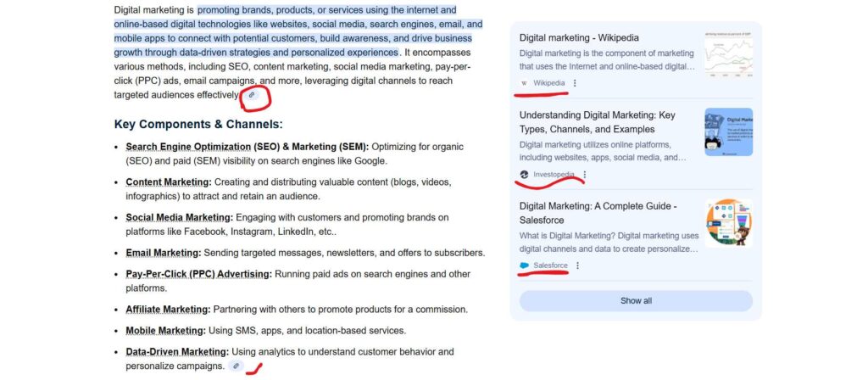Click the "Email Marketing:" underlined term
Screen dimensions: 868x380
click(164, 253)
